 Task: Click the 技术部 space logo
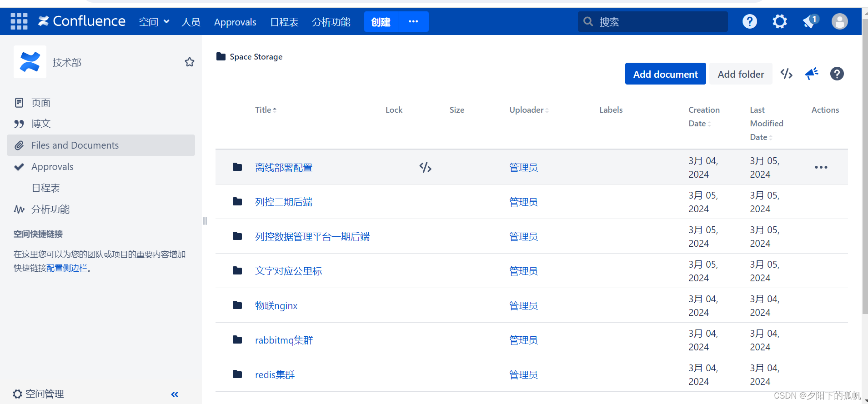tap(30, 62)
